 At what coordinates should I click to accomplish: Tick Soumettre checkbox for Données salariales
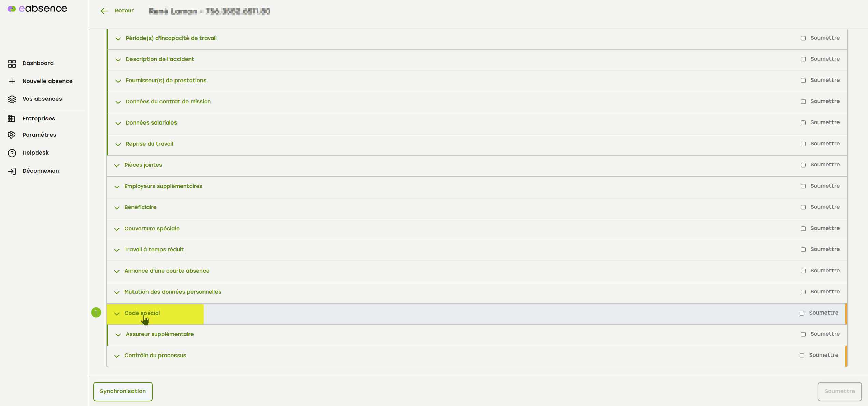tap(803, 123)
